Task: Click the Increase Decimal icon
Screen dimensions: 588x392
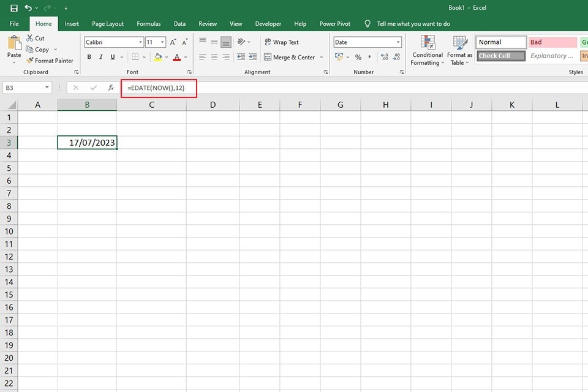Action: pyautogui.click(x=384, y=57)
